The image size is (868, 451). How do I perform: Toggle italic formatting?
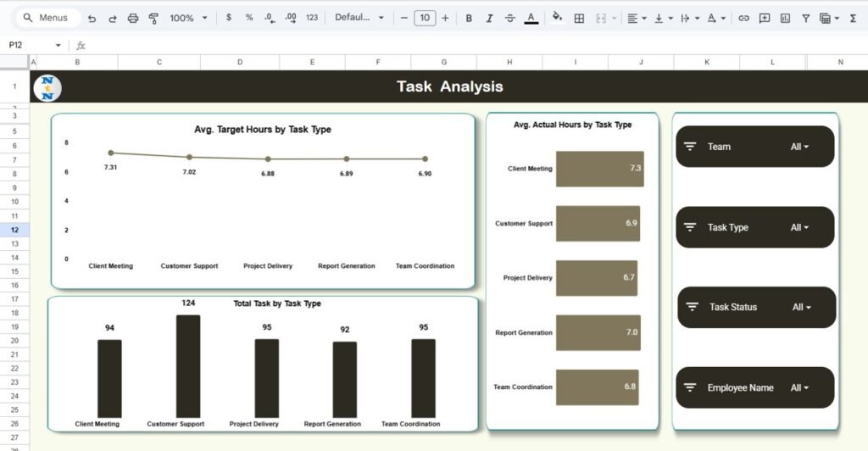click(x=489, y=19)
